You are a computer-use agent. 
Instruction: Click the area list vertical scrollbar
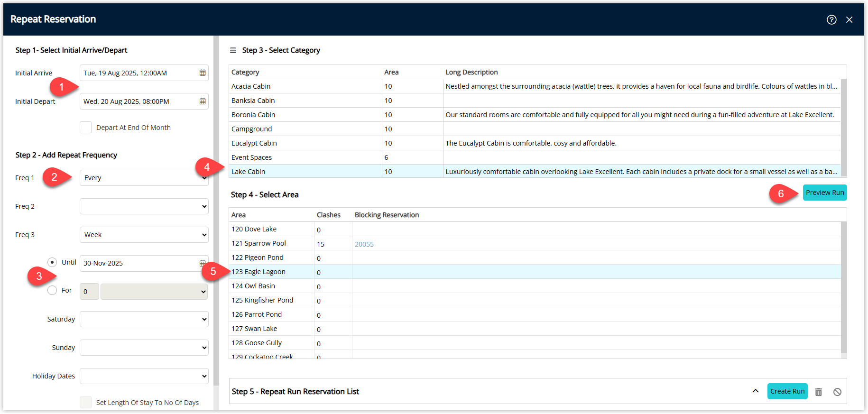point(844,287)
